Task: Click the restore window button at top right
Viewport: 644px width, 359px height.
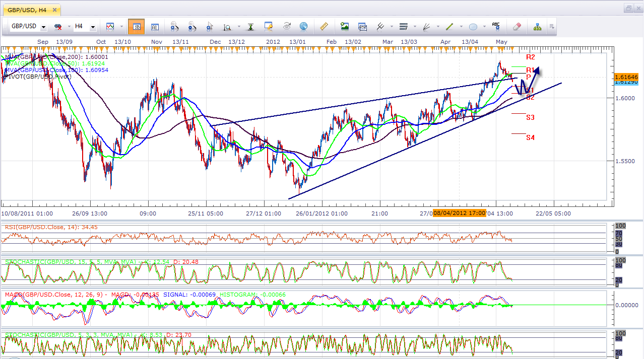Action: pos(628,8)
